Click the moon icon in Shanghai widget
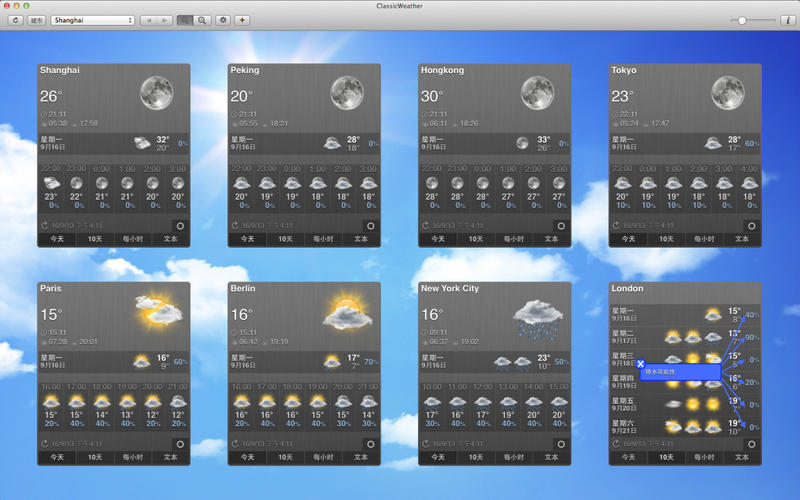 (157, 93)
